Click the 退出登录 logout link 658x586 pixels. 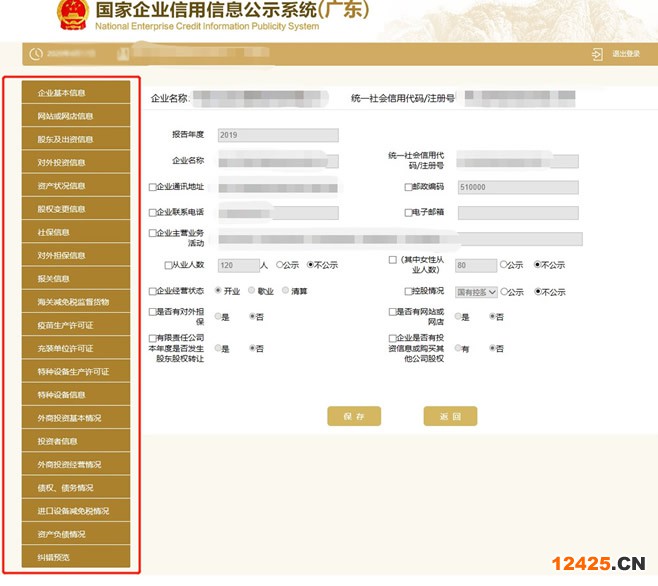(x=626, y=54)
